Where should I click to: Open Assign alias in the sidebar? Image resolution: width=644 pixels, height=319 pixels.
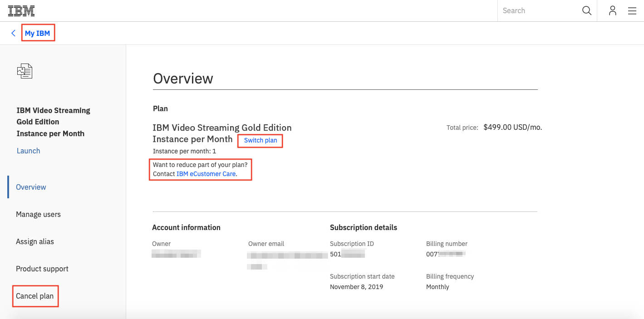coord(35,241)
